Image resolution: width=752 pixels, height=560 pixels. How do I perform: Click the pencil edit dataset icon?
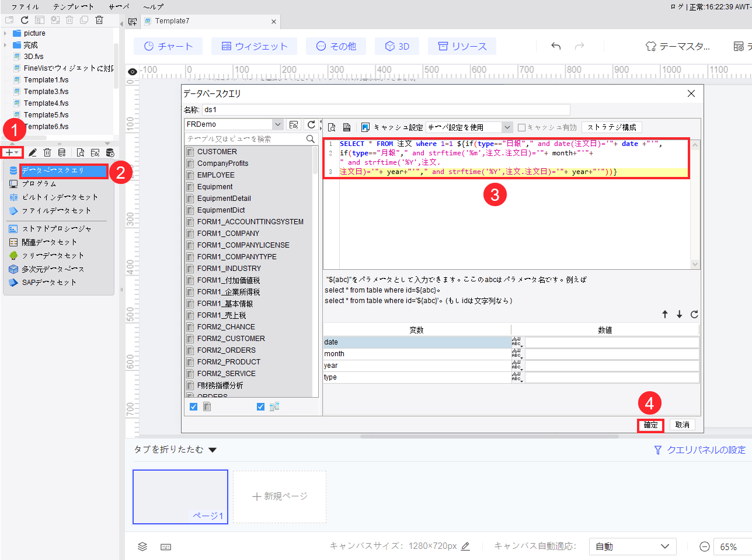[x=33, y=152]
